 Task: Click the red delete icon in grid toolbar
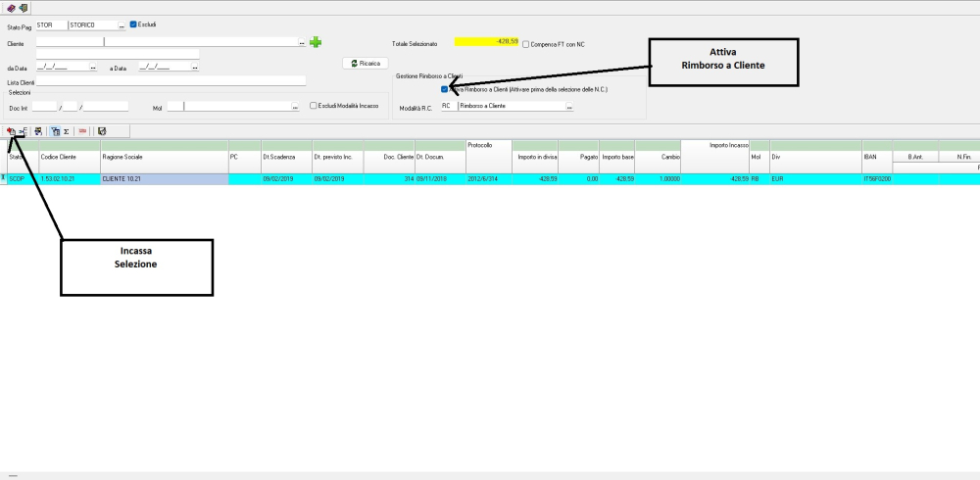[x=82, y=130]
